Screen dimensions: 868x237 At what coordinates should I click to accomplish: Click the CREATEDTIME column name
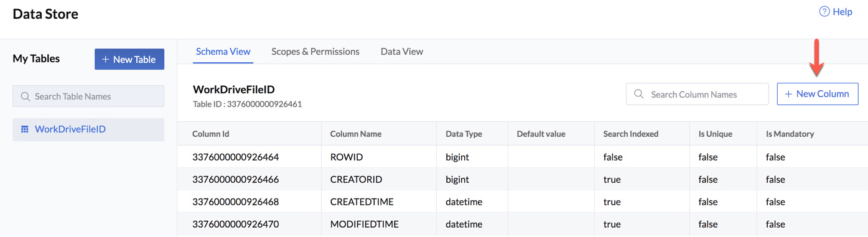click(362, 202)
